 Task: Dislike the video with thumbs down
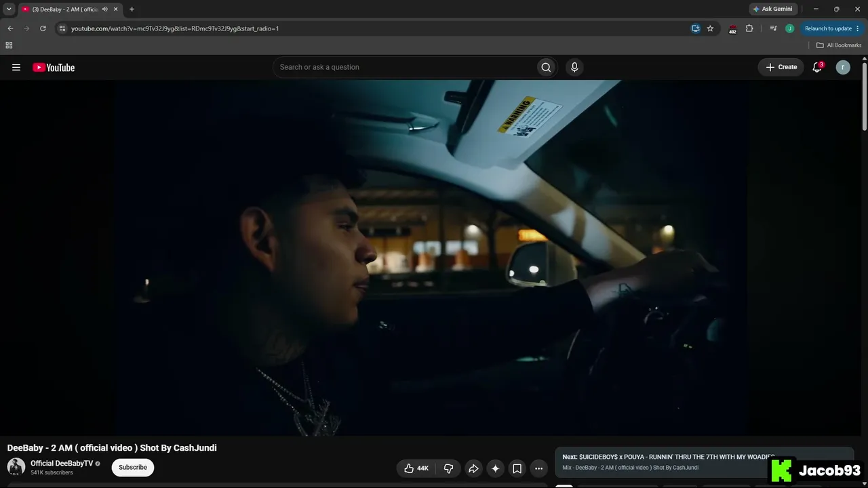click(448, 468)
